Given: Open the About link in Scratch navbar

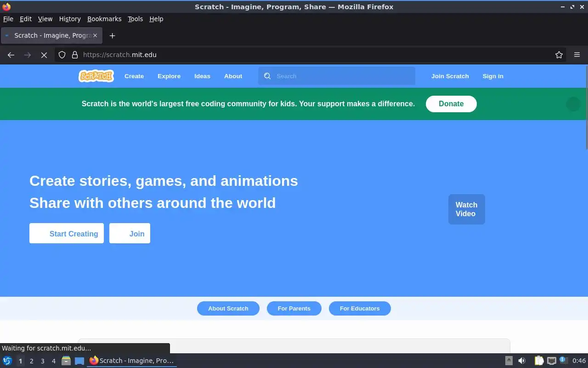Looking at the screenshot, I should click(x=233, y=76).
